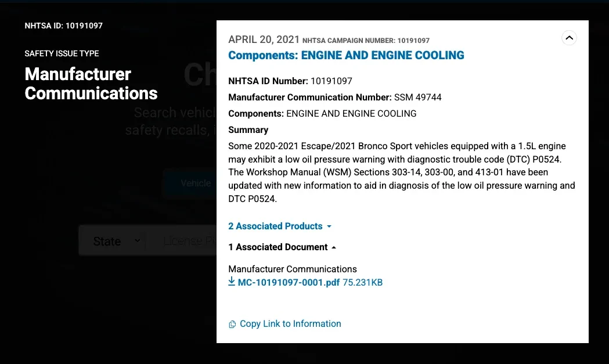
Task: Click the chevron inside the State selector
Action: pos(138,240)
